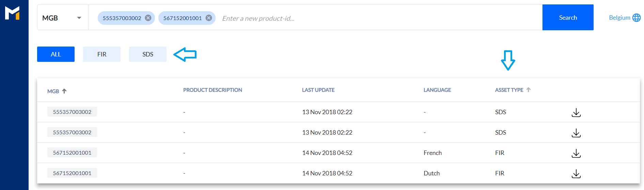This screenshot has width=644, height=190.
Task: Open the Belgium country selector link
Action: pyautogui.click(x=619, y=18)
